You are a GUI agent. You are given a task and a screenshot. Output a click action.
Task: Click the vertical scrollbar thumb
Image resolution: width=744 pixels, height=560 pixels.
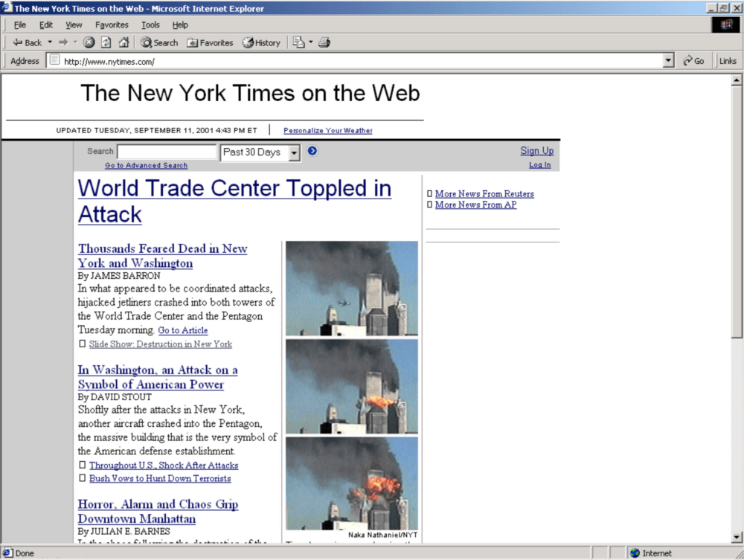point(737,211)
